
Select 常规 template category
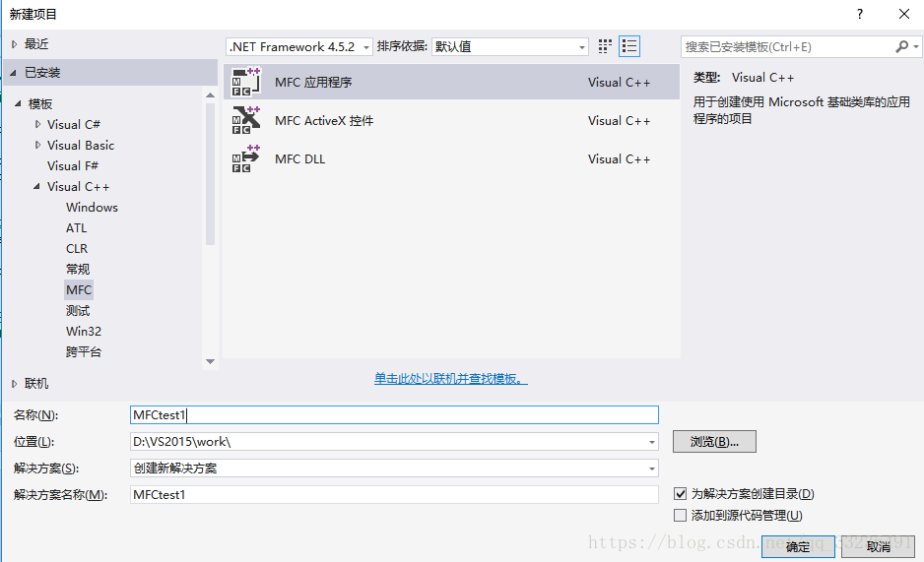tap(78, 270)
